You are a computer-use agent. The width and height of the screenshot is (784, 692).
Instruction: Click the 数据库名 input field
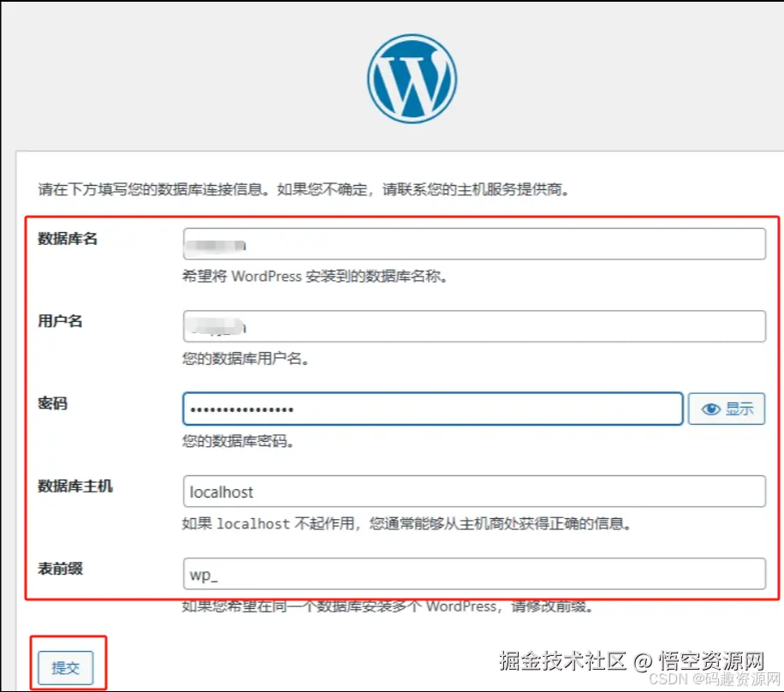pos(474,244)
